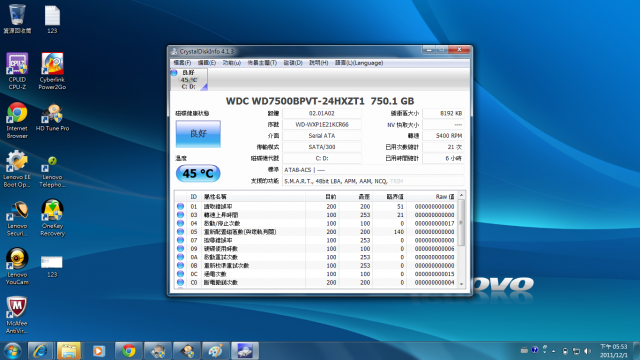Click the 45 °C temperature indicator button

[198, 173]
